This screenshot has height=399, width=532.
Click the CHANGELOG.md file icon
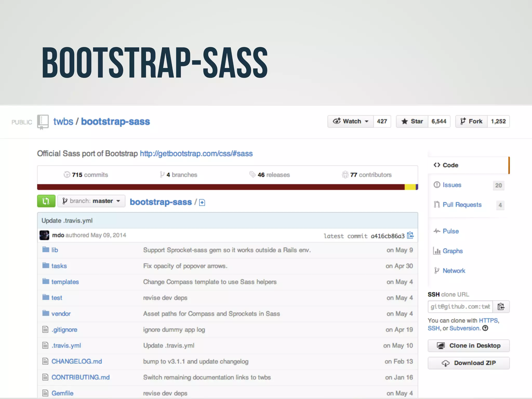pyautogui.click(x=45, y=361)
